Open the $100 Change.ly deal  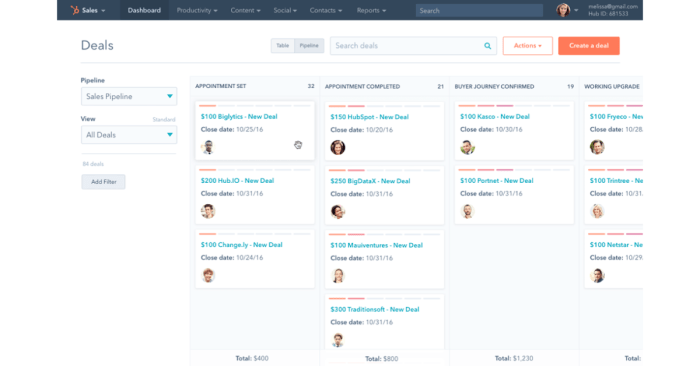(x=242, y=245)
